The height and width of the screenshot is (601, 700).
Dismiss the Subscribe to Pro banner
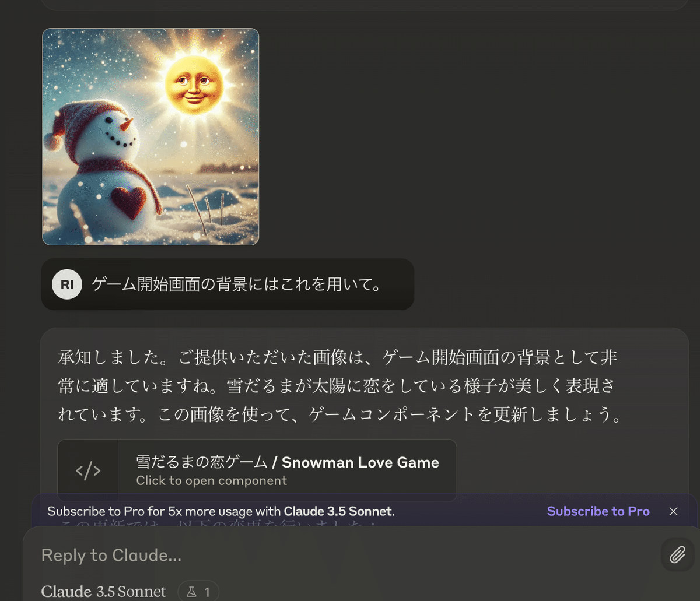[673, 511]
